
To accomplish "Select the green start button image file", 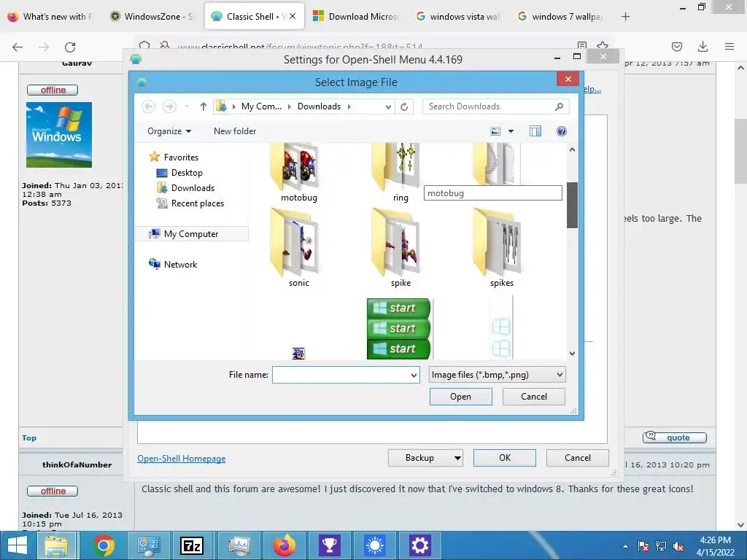I will (x=399, y=328).
